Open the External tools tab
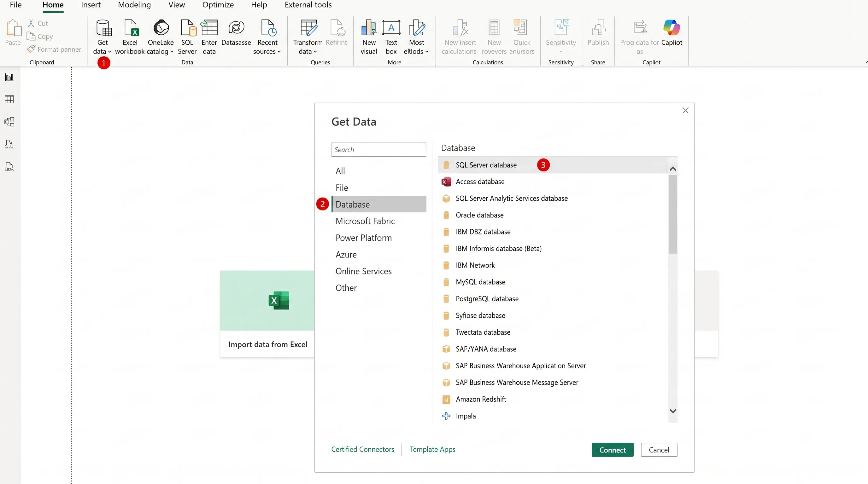The width and height of the screenshot is (868, 484). tap(308, 5)
